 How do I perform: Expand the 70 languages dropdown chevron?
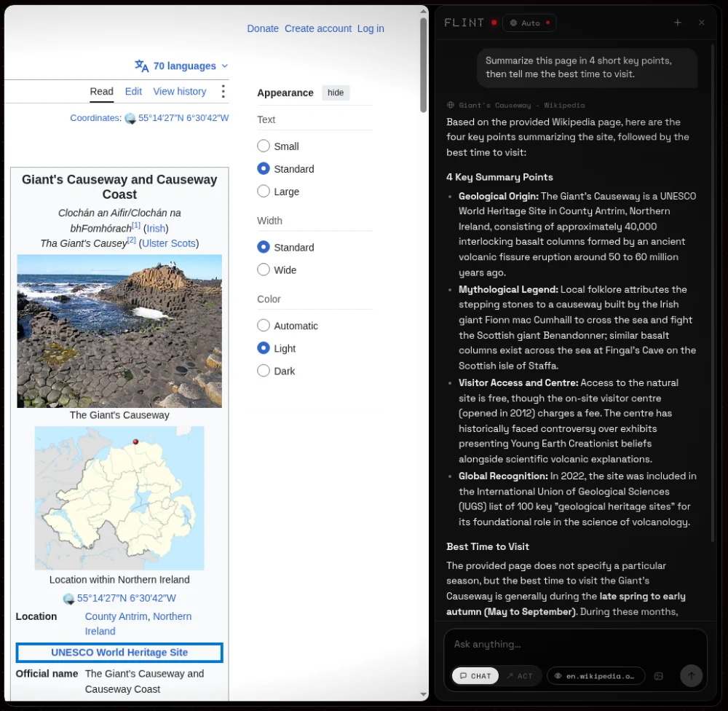pos(225,66)
